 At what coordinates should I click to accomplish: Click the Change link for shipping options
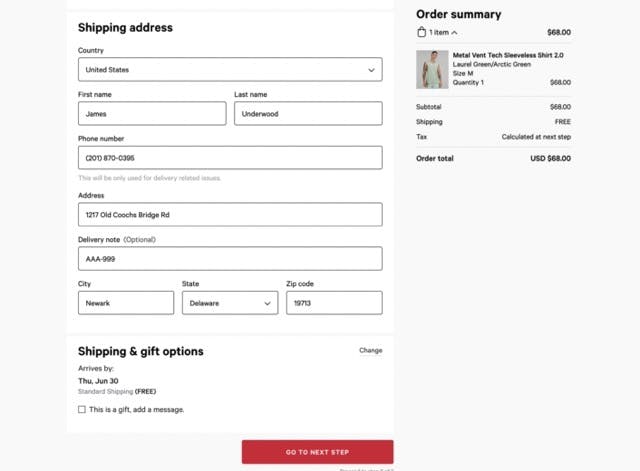tap(371, 350)
